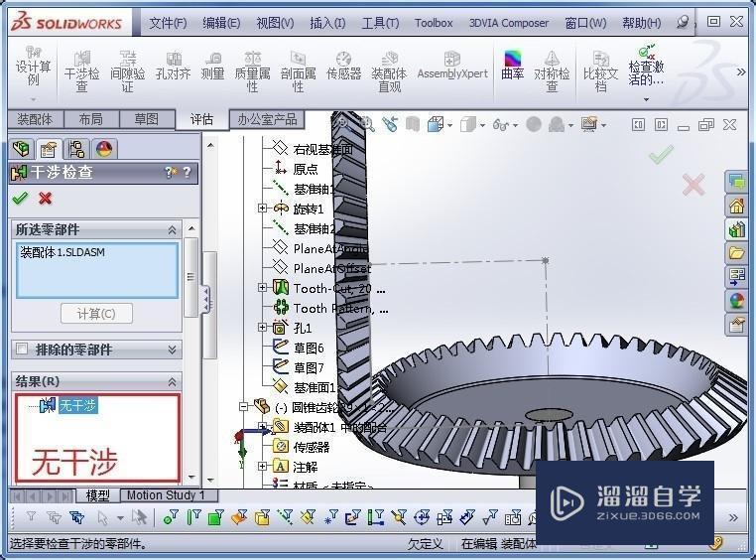Select the 右视基准面 tree item
This screenshot has height=560, width=756.
[322, 149]
